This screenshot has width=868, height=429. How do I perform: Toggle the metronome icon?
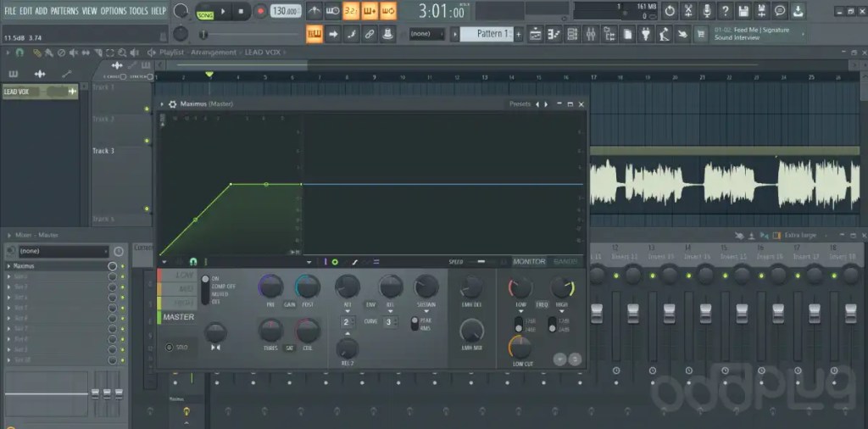coord(314,10)
